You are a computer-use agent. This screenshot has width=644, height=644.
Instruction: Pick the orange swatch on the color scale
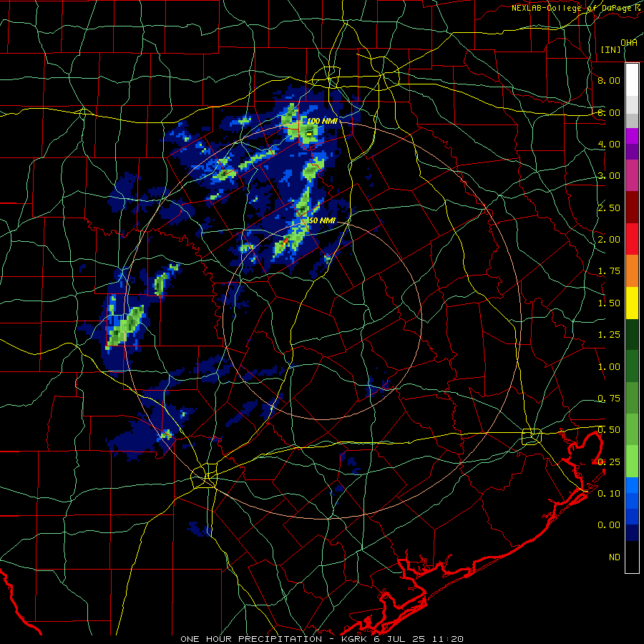632,271
